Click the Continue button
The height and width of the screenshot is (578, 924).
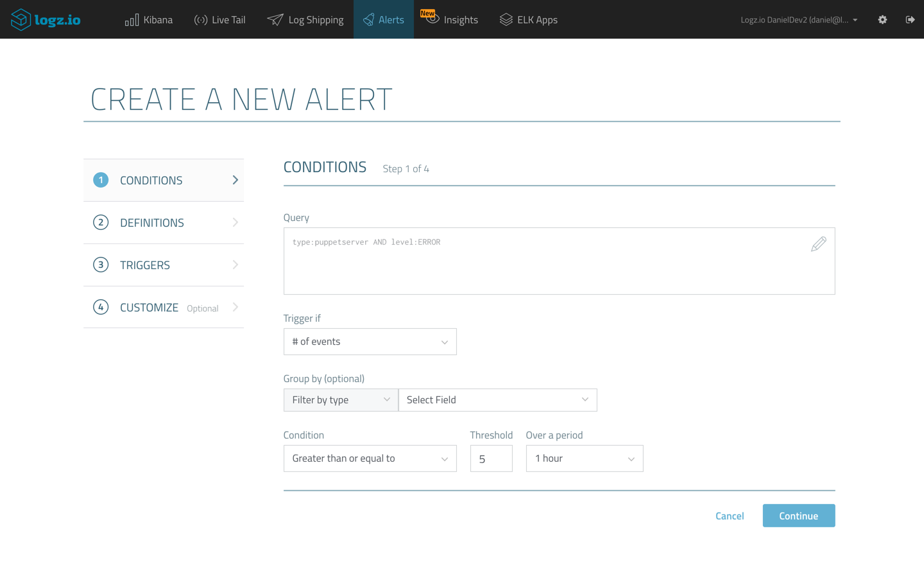(x=799, y=516)
